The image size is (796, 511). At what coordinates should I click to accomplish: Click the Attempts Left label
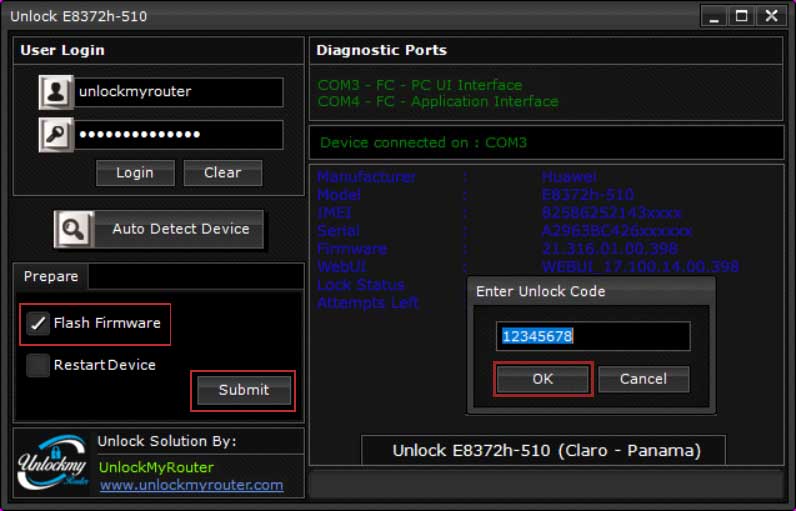[x=368, y=303]
